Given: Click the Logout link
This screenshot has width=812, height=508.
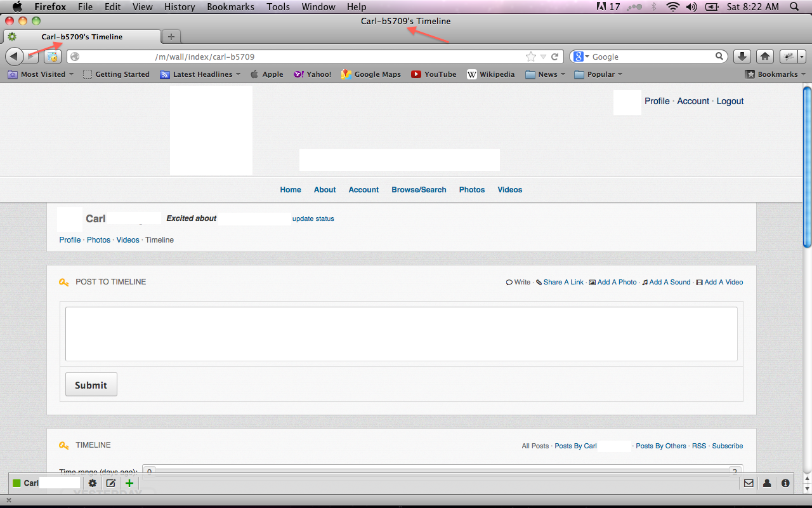Looking at the screenshot, I should (x=730, y=101).
